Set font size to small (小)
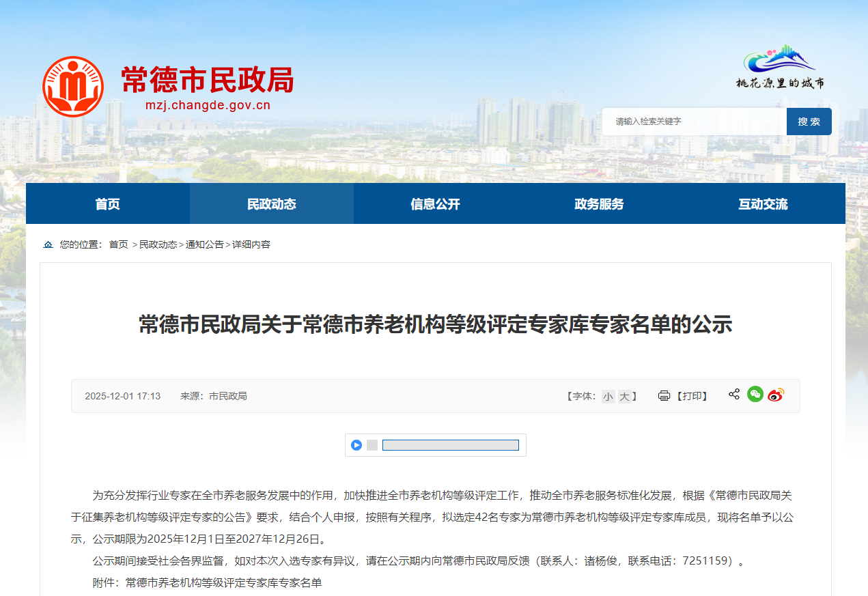Image resolution: width=868 pixels, height=596 pixels. tap(608, 397)
